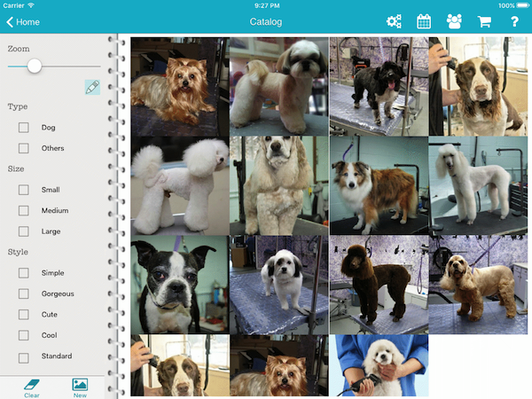This screenshot has height=399, width=532.
Task: Select the brown poodle photo
Action: coord(379,285)
